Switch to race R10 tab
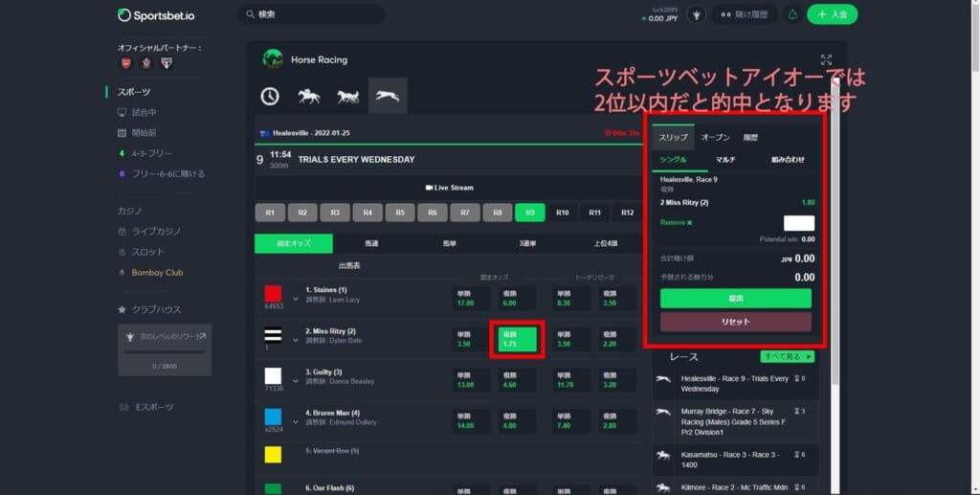Screen dimensions: 980x495 tap(563, 213)
